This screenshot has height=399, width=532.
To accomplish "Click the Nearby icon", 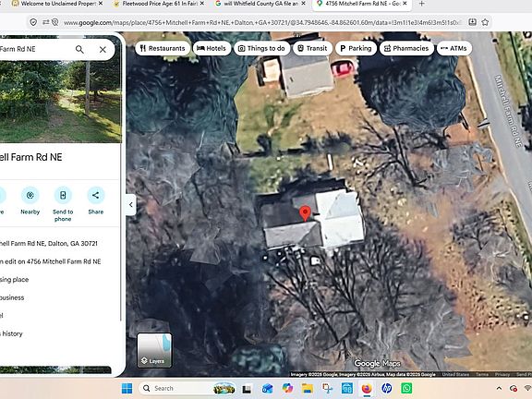I will (x=30, y=195).
